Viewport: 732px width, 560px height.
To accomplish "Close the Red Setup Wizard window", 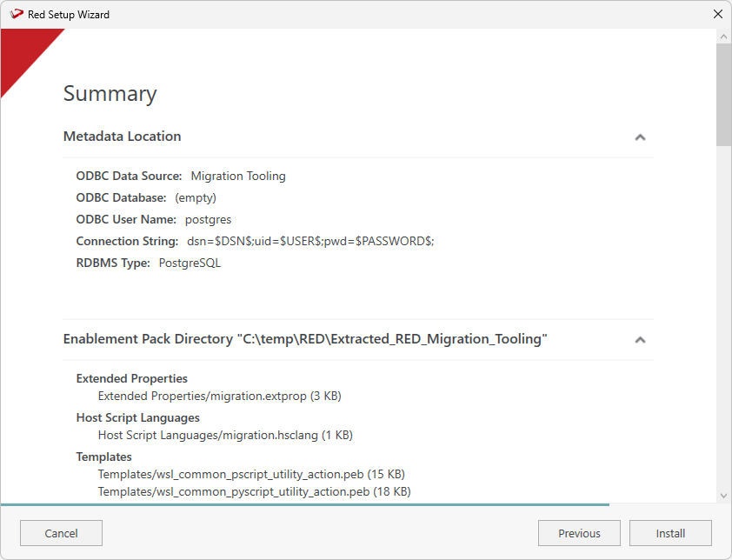I will click(717, 14).
